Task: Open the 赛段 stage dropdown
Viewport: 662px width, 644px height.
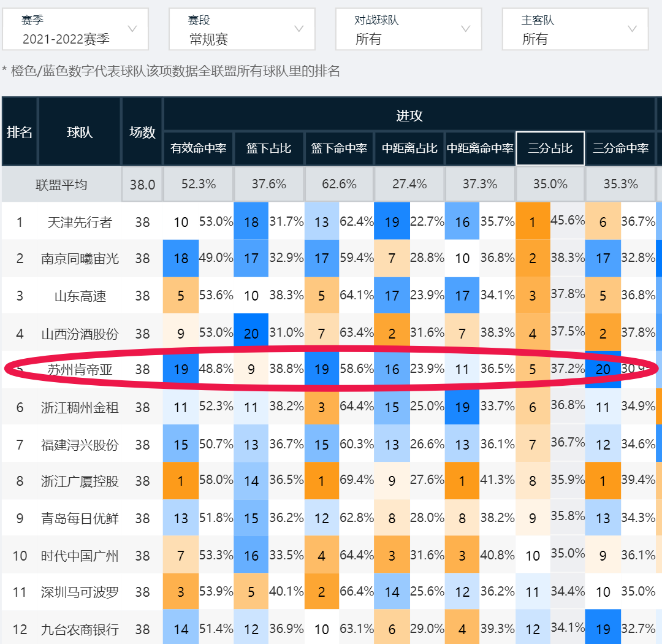Action: pos(242,29)
